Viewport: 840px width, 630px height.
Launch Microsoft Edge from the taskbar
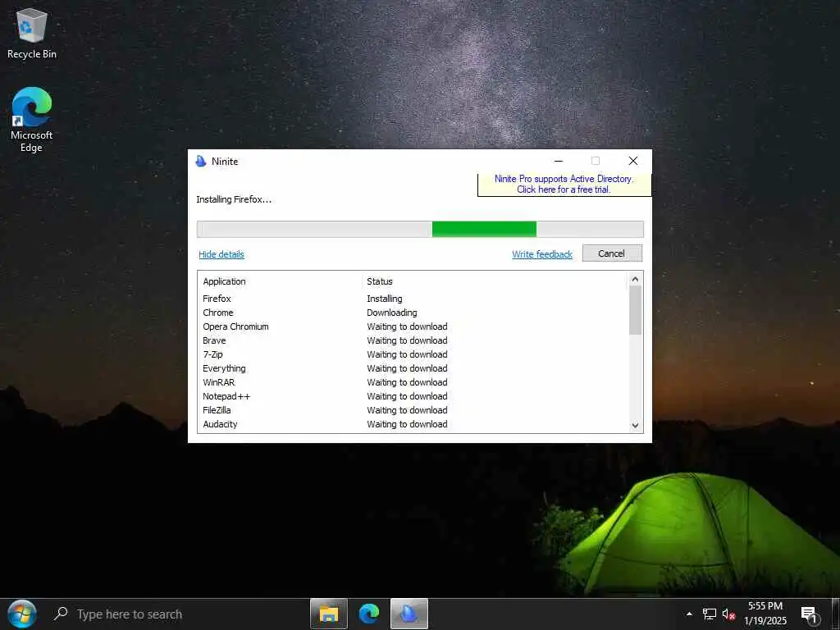pyautogui.click(x=369, y=614)
